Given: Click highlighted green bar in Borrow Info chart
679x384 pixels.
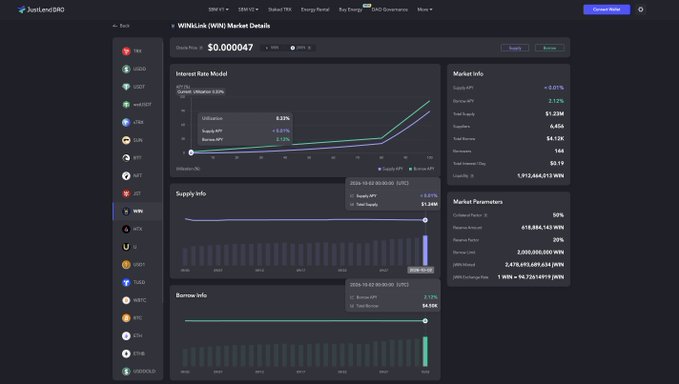Looking at the screenshot, I should click(425, 352).
